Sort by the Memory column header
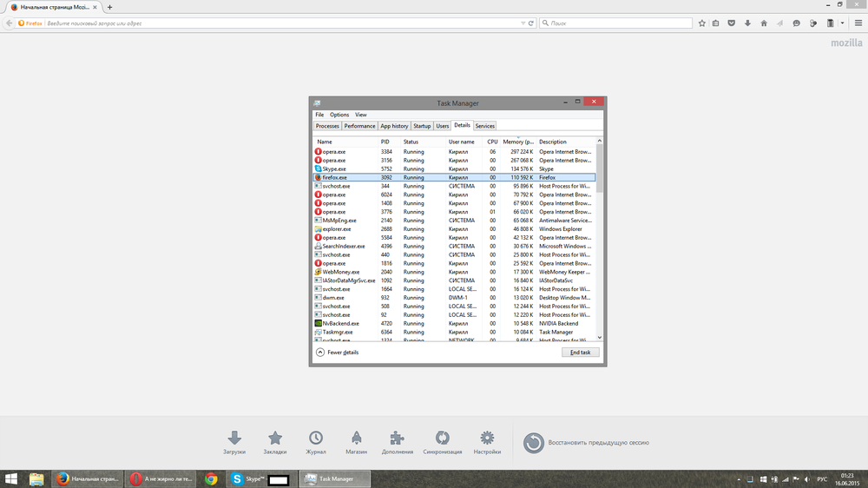 pos(518,142)
